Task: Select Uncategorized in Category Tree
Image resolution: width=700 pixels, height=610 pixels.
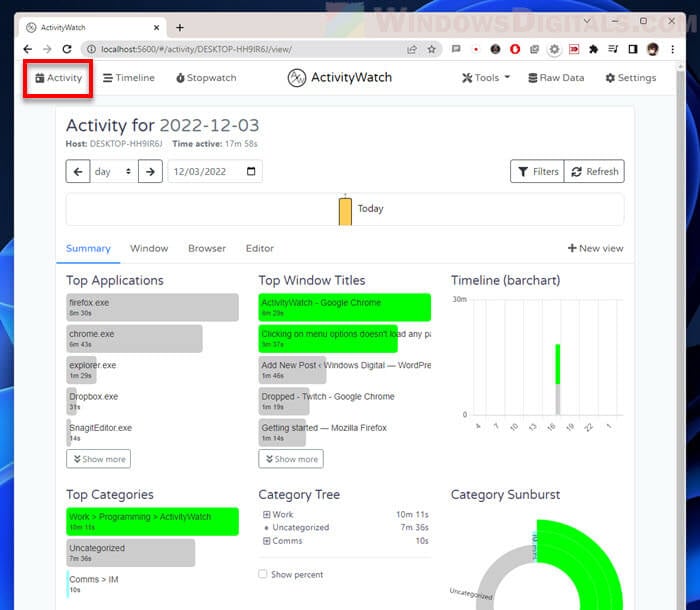Action: [x=300, y=527]
